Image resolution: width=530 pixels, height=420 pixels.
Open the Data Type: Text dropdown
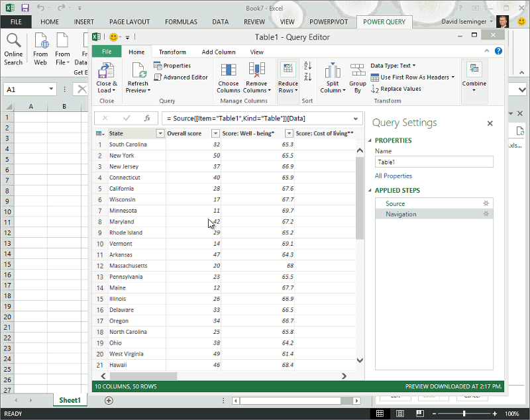pos(393,66)
